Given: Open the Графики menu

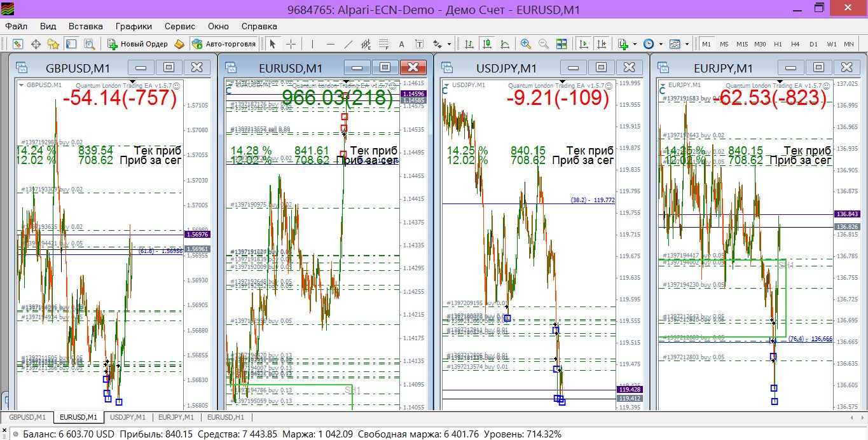Looking at the screenshot, I should [x=134, y=26].
